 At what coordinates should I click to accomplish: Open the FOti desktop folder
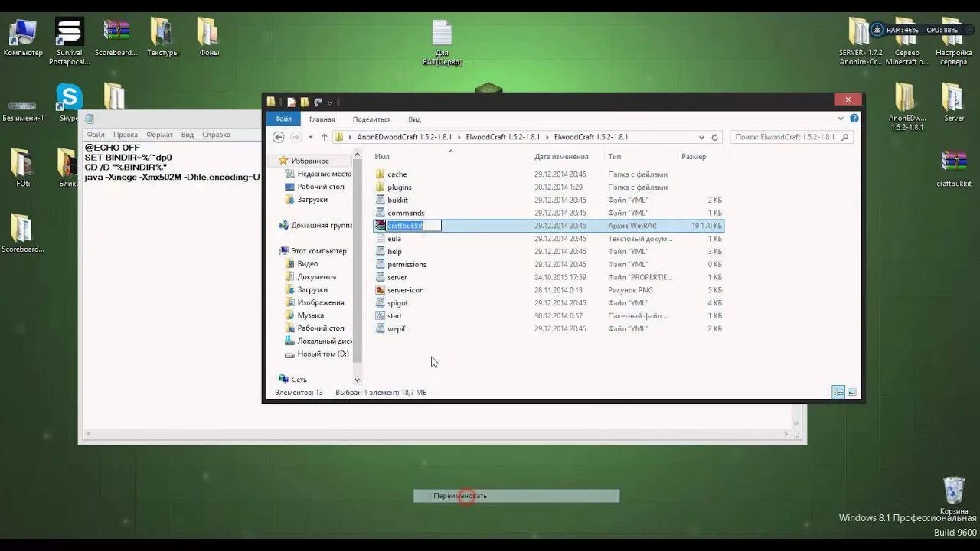pos(23,168)
